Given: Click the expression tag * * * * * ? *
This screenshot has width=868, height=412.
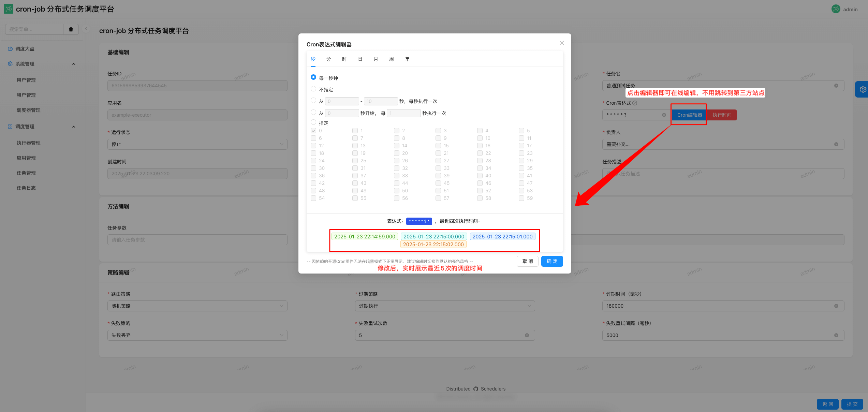Looking at the screenshot, I should coord(419,221).
